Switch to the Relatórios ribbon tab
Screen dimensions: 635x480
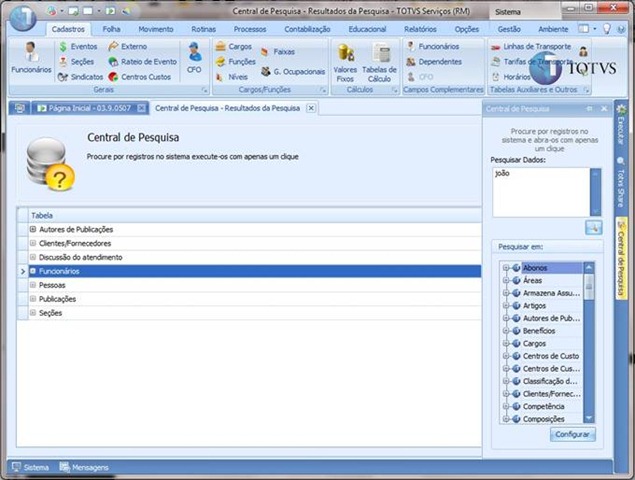click(x=420, y=29)
